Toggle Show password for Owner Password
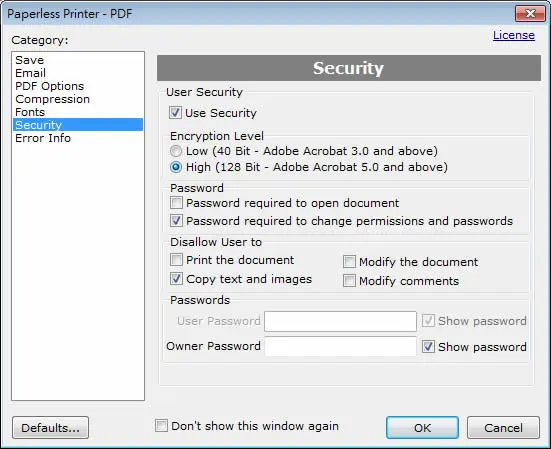Image resolution: width=551 pixels, height=449 pixels. point(428,347)
